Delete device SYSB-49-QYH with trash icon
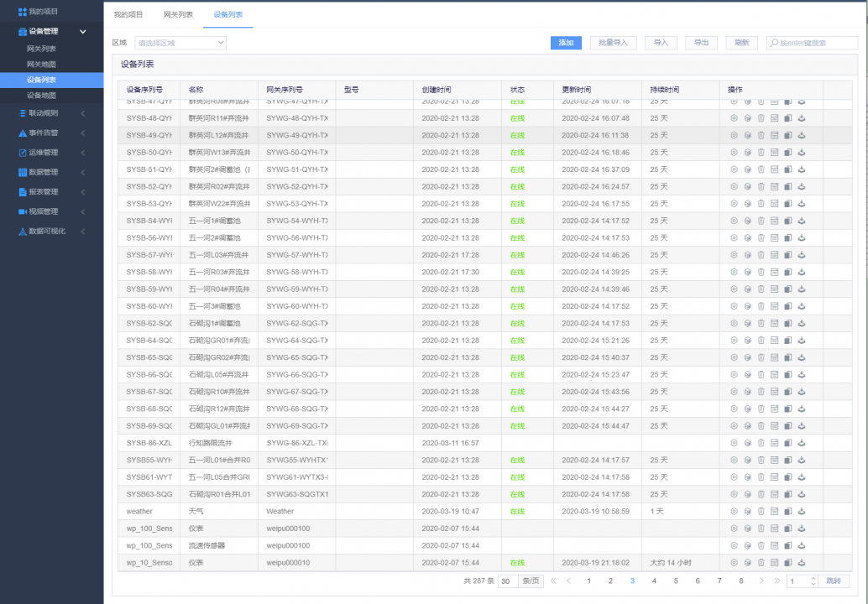The height and width of the screenshot is (604, 868). click(761, 135)
